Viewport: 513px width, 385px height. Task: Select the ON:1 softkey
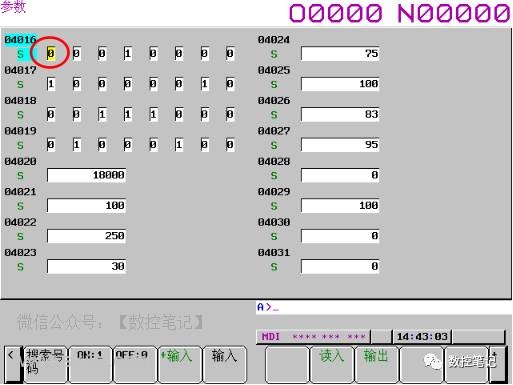[90, 364]
